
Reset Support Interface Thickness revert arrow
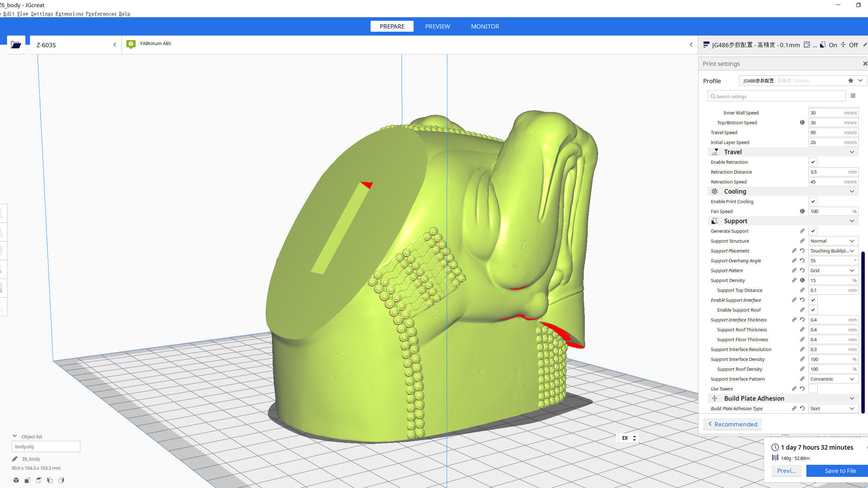(802, 320)
